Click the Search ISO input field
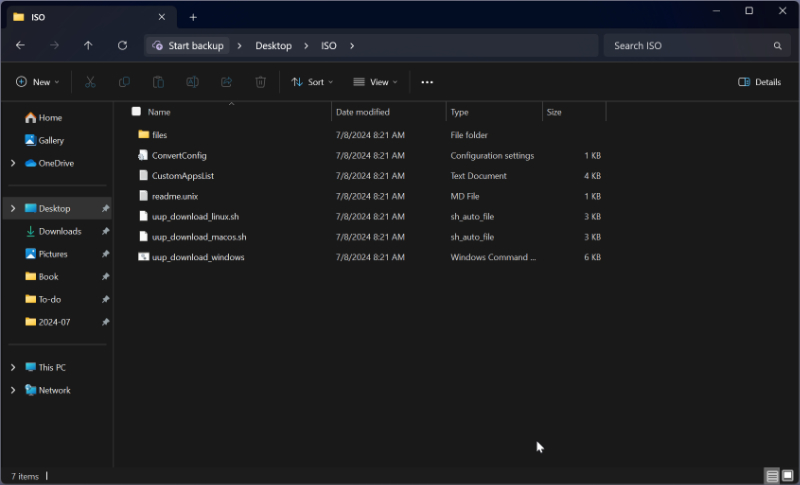The image size is (800, 485). tap(688, 46)
